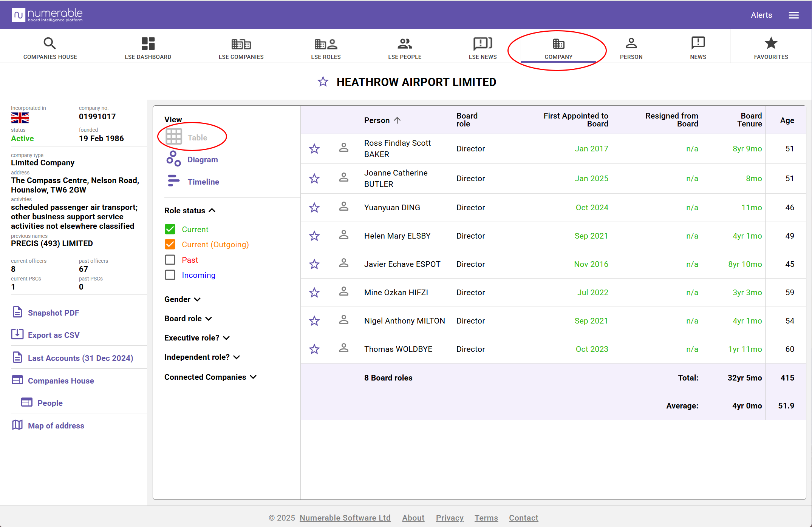
Task: Open person icon for Thomas WOLDBYE
Action: (x=343, y=348)
